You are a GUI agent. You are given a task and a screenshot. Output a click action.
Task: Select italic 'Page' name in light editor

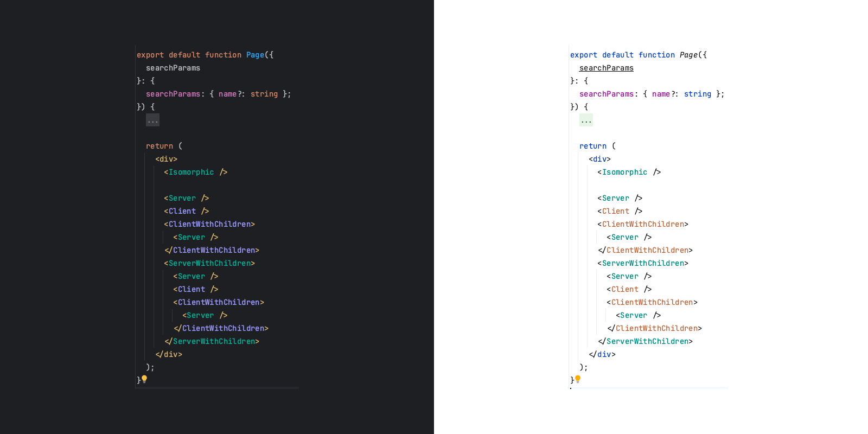(x=688, y=55)
